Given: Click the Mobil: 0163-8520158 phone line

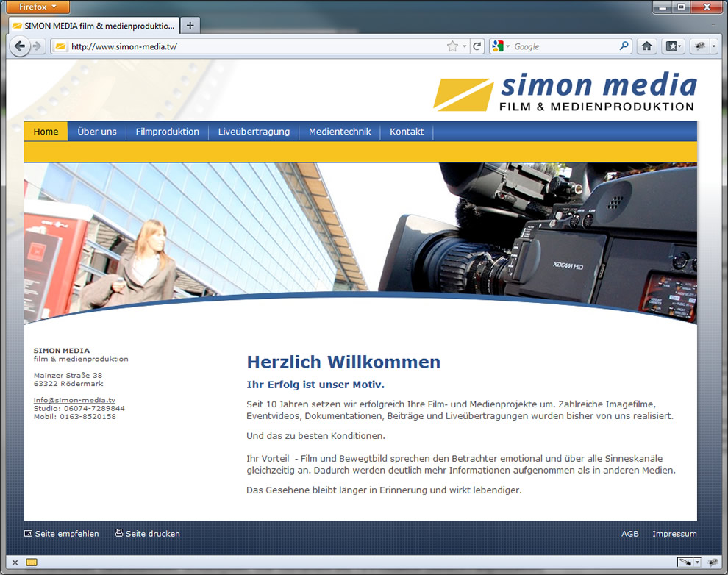Looking at the screenshot, I should 75,417.
